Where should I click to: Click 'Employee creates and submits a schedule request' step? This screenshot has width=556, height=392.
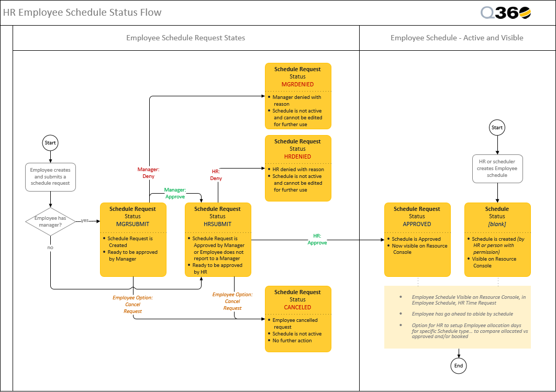50,177
